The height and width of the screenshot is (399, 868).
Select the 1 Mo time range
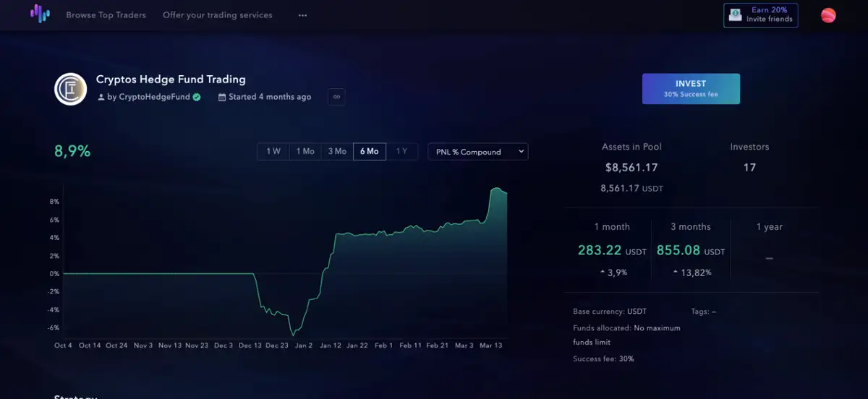[x=305, y=152]
